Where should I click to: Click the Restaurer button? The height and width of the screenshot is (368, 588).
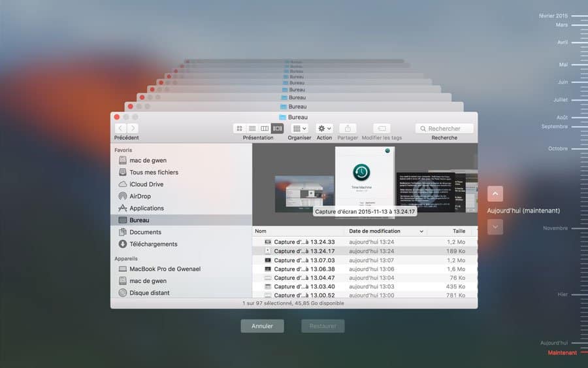click(322, 326)
